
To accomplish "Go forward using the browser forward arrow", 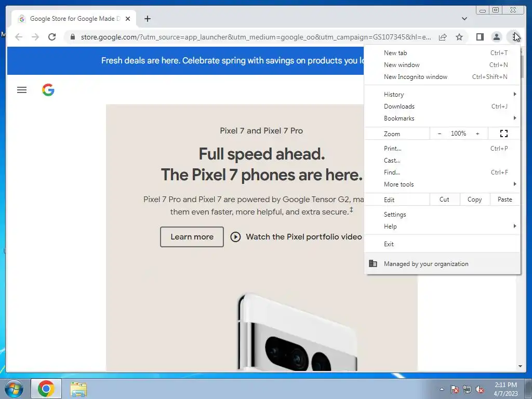I will pyautogui.click(x=35, y=37).
